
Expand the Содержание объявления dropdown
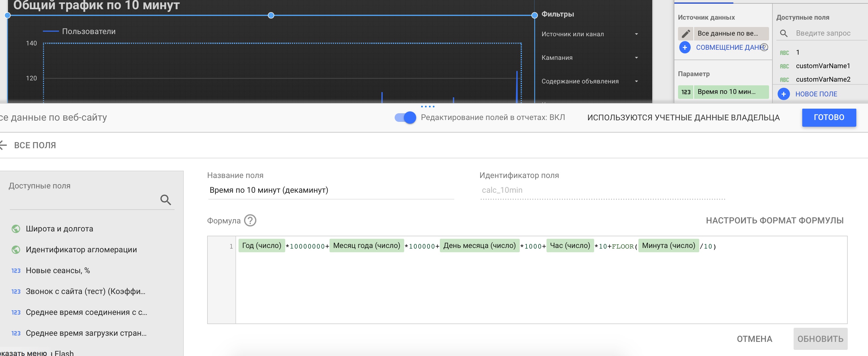636,81
